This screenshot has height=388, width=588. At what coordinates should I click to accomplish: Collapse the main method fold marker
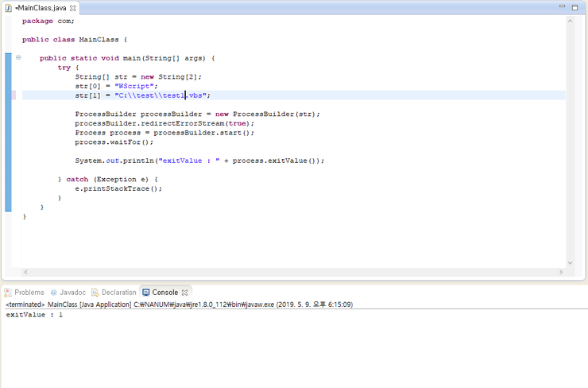(18, 58)
